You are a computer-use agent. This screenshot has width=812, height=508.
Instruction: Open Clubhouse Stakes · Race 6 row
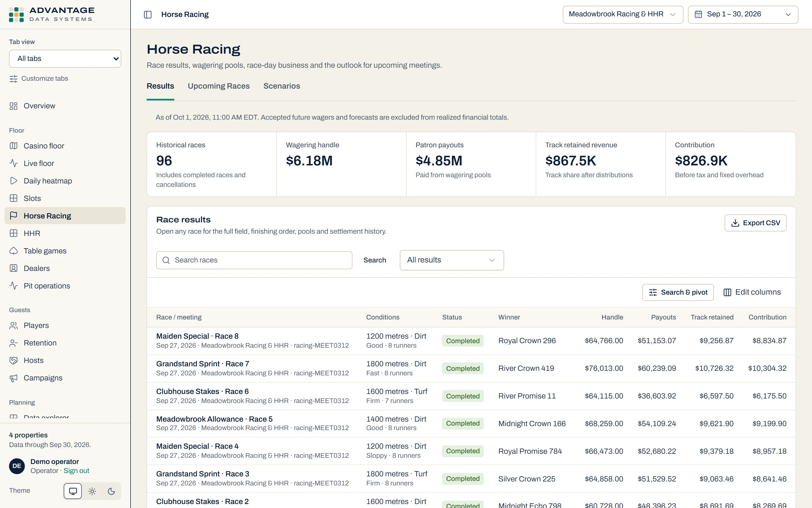(471, 396)
